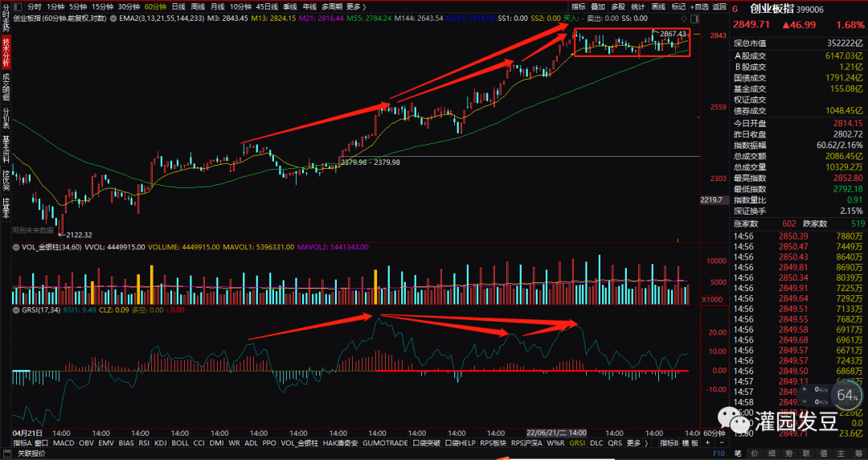Switch indicator to EMV
This screenshot has width=868, height=460.
106,443
